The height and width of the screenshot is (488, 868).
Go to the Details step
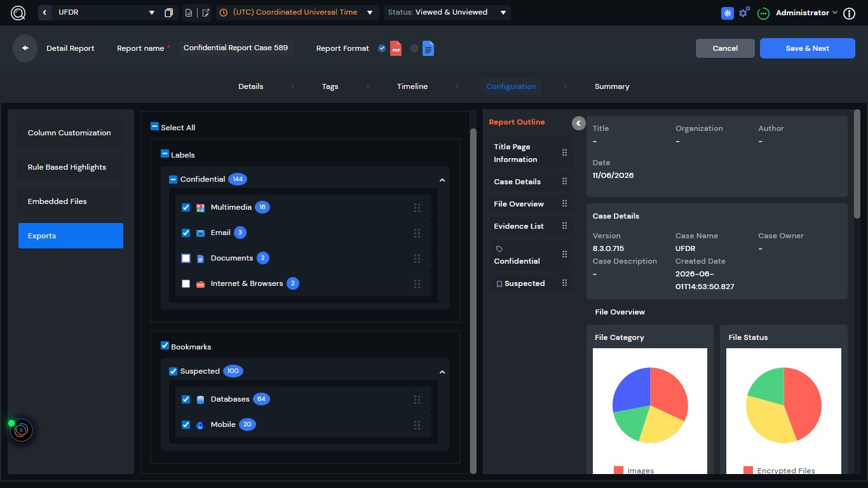point(251,86)
